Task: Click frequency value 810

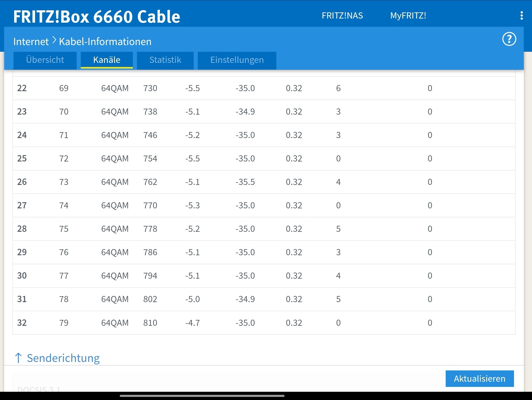Action: [150, 323]
